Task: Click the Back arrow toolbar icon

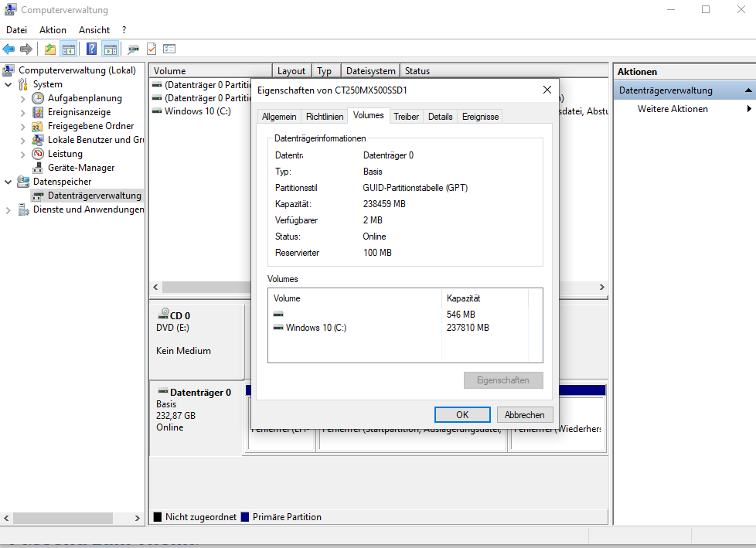Action: (9, 49)
